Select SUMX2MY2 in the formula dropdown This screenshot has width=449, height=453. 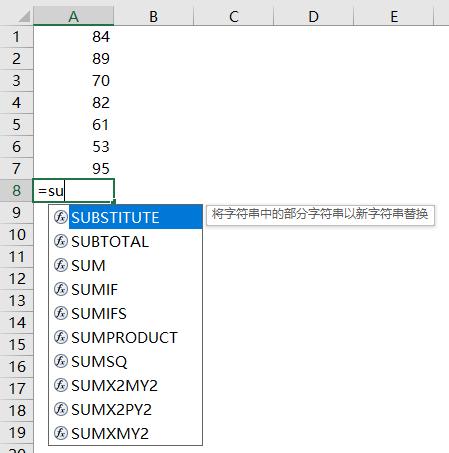point(125,386)
